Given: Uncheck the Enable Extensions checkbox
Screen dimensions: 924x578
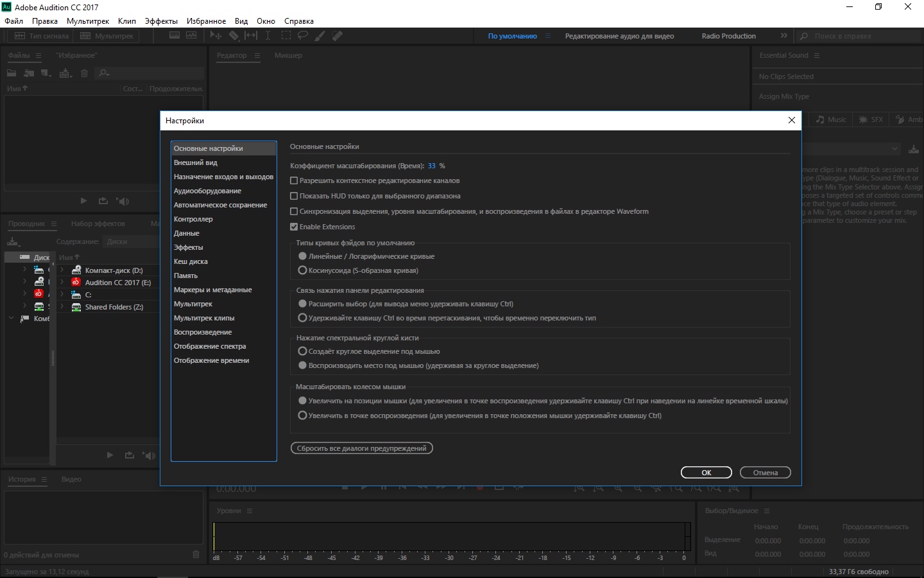Looking at the screenshot, I should pyautogui.click(x=294, y=227).
